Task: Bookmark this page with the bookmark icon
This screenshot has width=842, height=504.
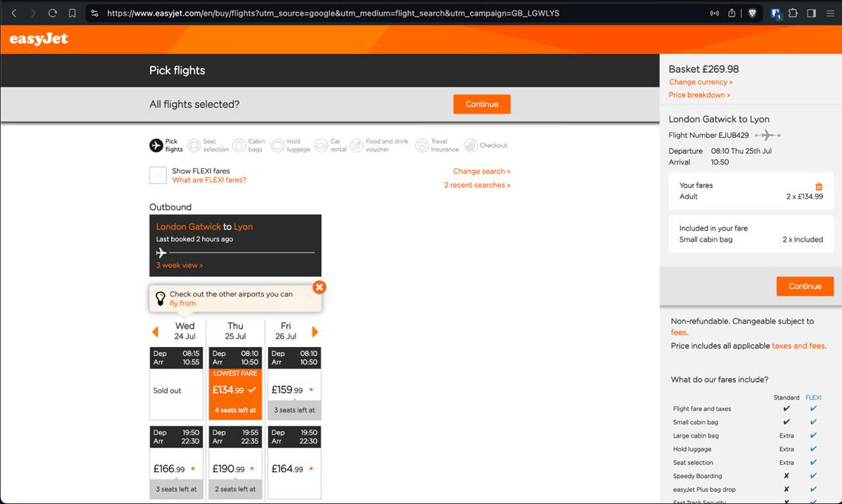Action: click(72, 13)
